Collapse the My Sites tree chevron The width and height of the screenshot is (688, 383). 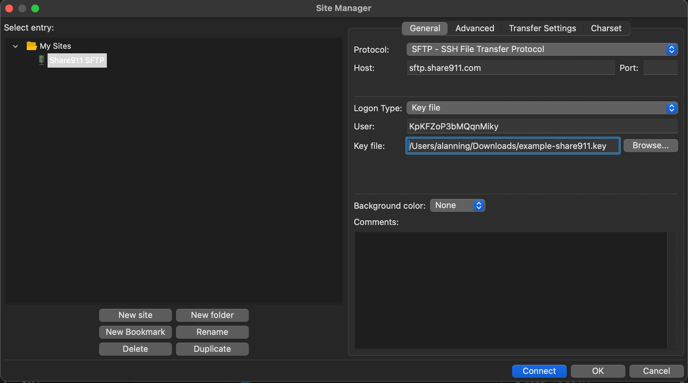tap(15, 46)
